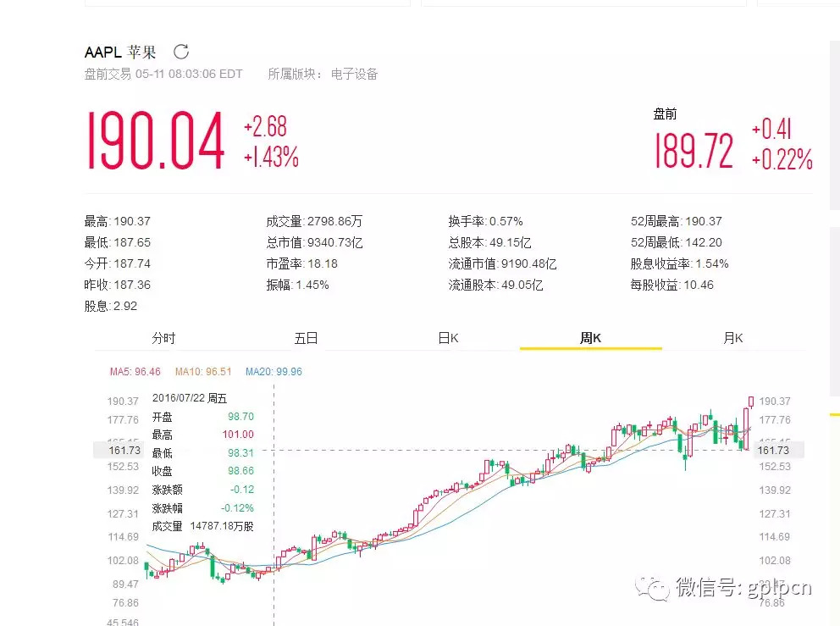Click the MA20: 99.96 indicator label
The height and width of the screenshot is (626, 840).
pyautogui.click(x=274, y=371)
